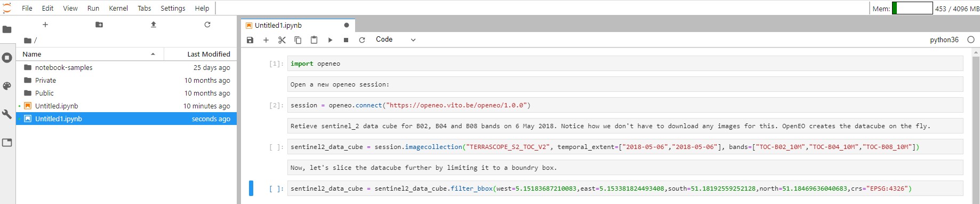
Task: Click into the session.imagecollection code cell
Action: coord(625,147)
